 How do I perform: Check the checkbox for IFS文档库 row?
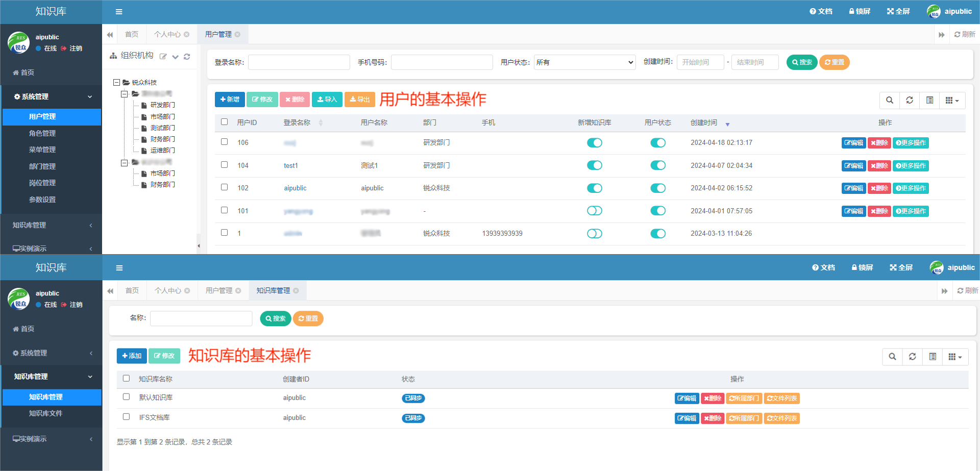tap(126, 417)
